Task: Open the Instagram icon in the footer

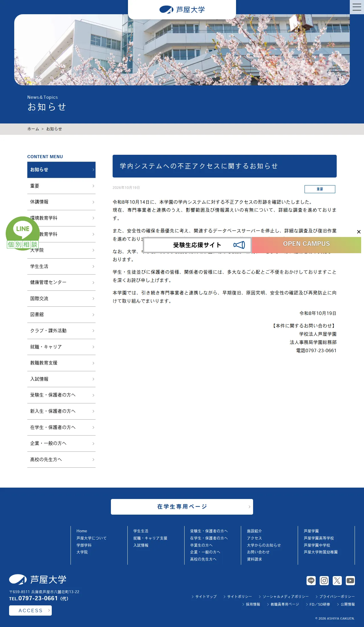Action: [x=324, y=580]
